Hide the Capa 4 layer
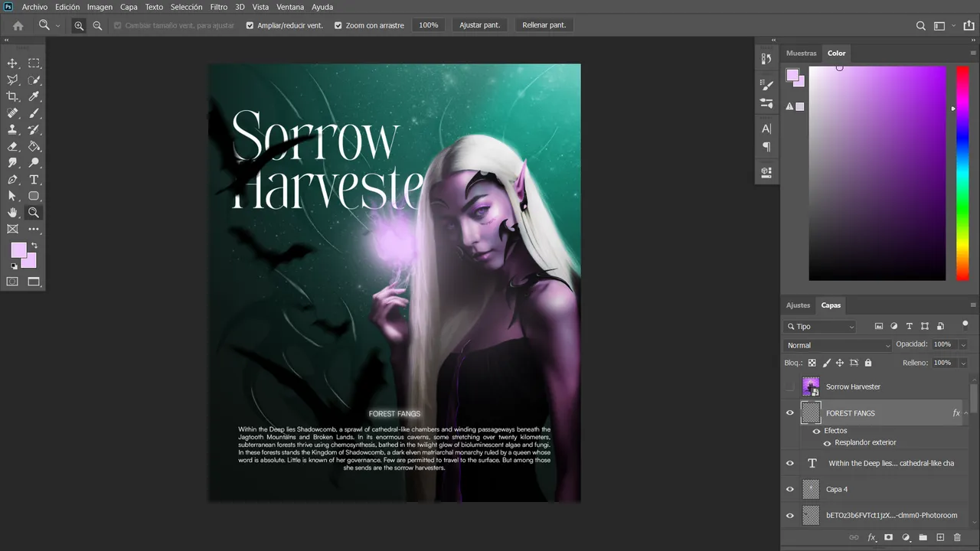The width and height of the screenshot is (980, 551). coord(790,489)
